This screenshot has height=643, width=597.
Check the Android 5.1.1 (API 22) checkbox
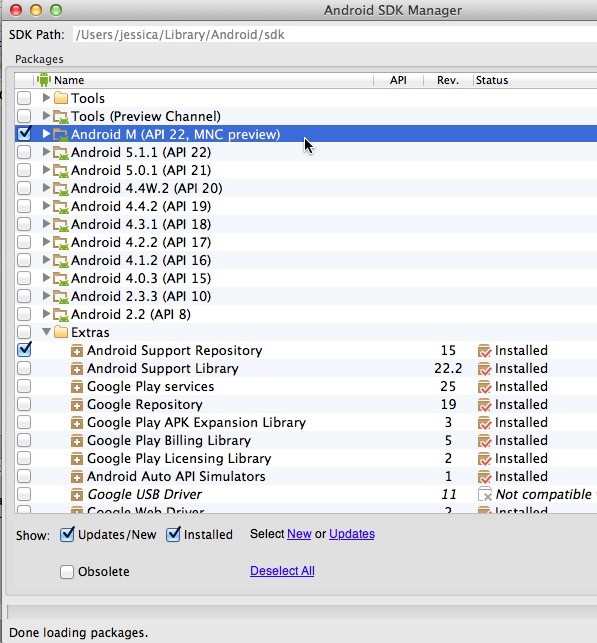[24, 152]
